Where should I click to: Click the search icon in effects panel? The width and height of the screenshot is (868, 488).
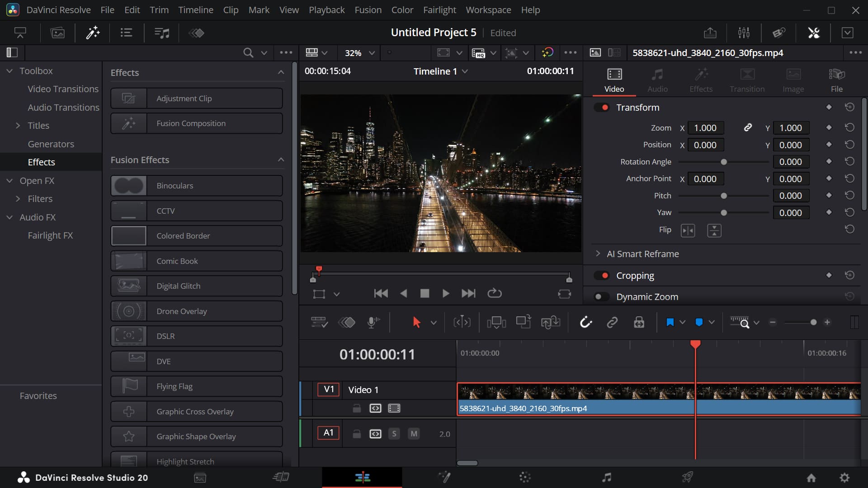(248, 52)
